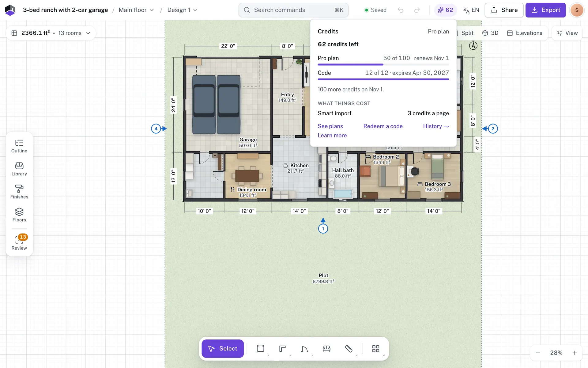Switch to the Elevations tab

[525, 33]
